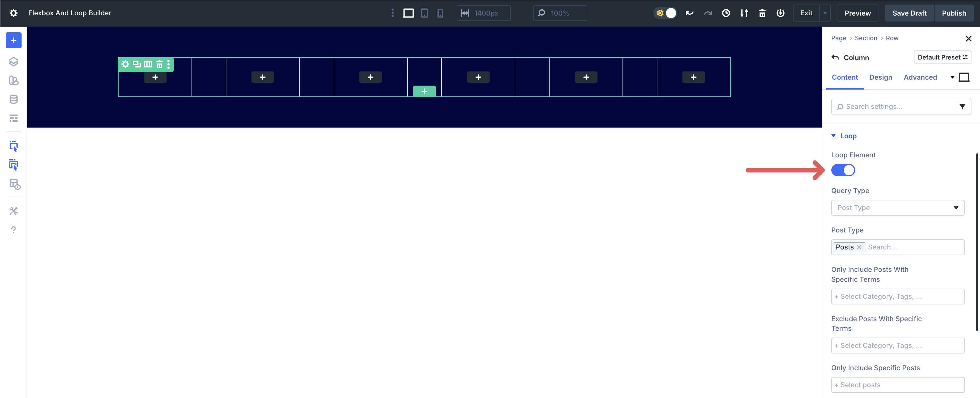This screenshot has height=398, width=980.
Task: Switch to dark mode with sun toggle
Action: [665, 12]
